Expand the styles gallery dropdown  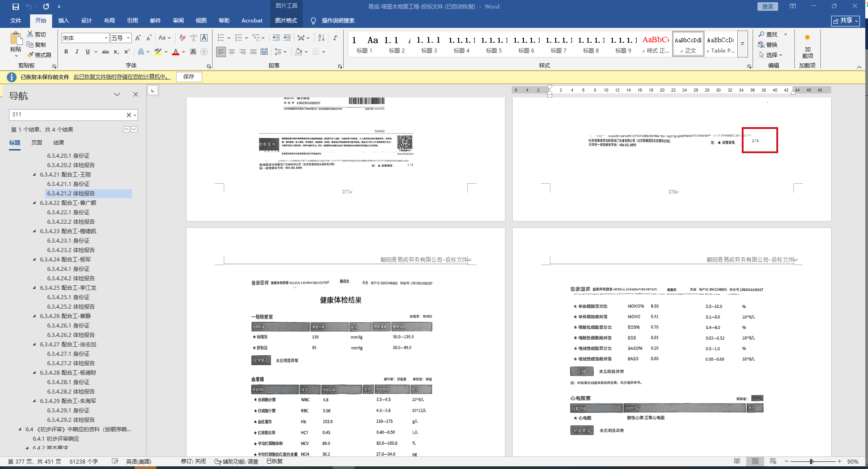tap(743, 44)
